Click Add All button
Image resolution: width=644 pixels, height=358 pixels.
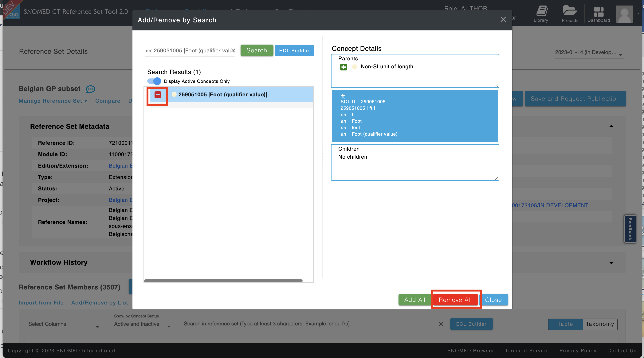click(x=414, y=300)
